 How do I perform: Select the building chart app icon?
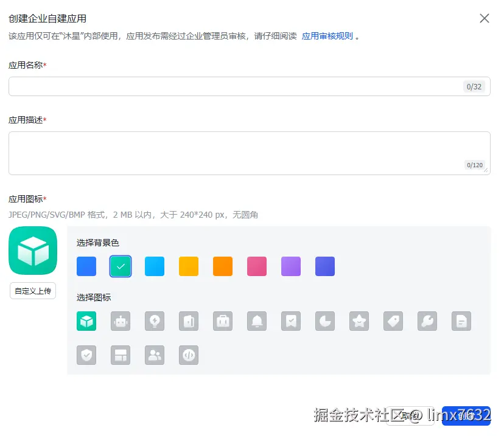coord(189,320)
